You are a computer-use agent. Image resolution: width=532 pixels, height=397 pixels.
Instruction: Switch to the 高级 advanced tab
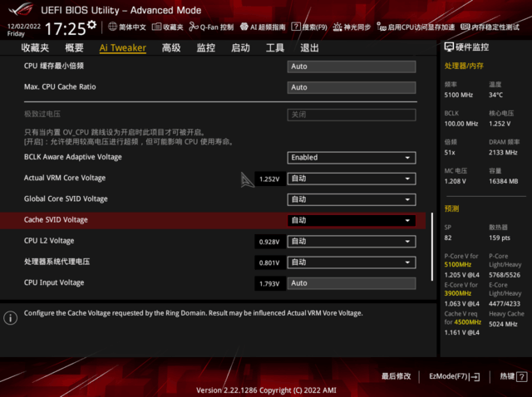tap(171, 48)
